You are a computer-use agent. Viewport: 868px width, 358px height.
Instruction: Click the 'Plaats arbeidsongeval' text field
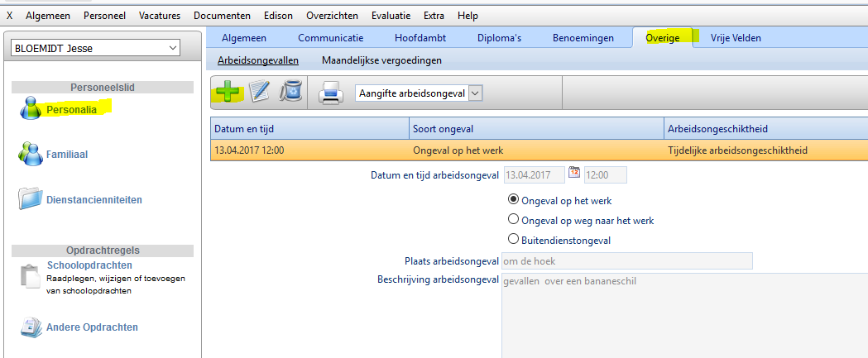click(626, 261)
